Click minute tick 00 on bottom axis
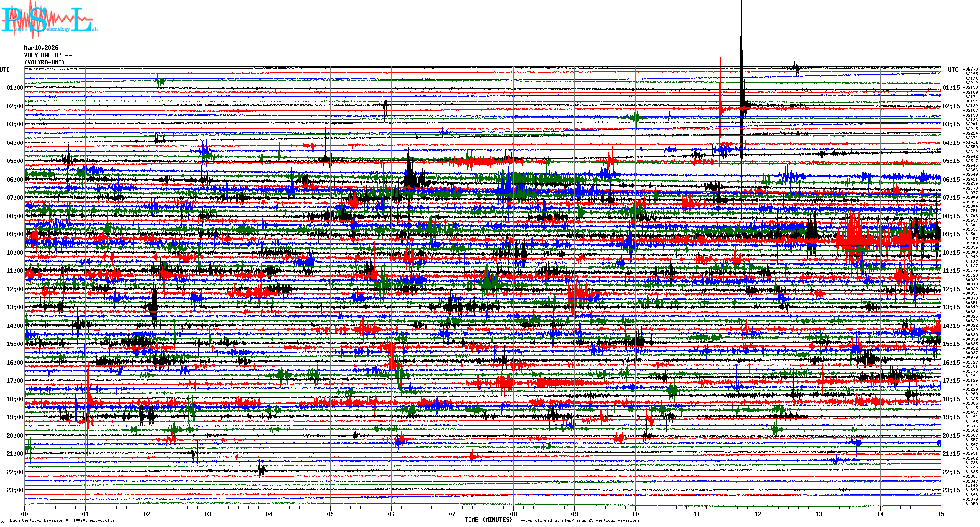 point(25,514)
